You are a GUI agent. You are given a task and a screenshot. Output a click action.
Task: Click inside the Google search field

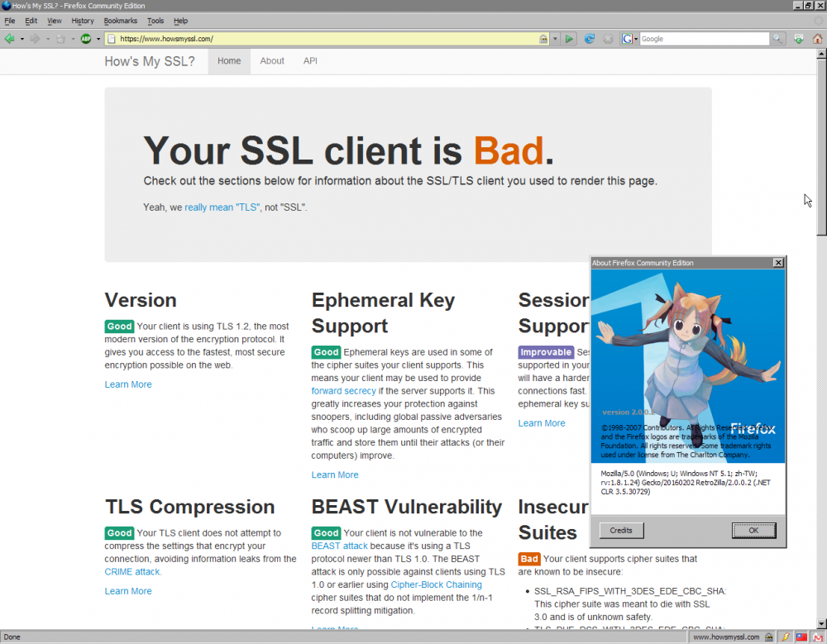tap(703, 39)
